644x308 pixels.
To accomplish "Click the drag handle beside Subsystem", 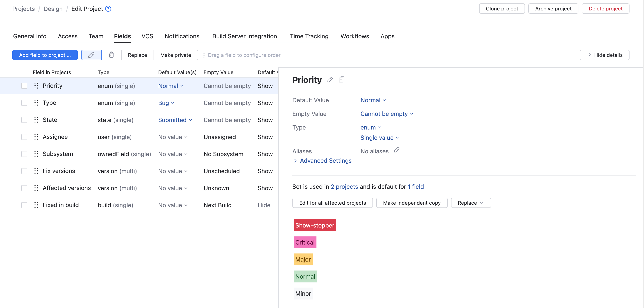I will [x=36, y=154].
